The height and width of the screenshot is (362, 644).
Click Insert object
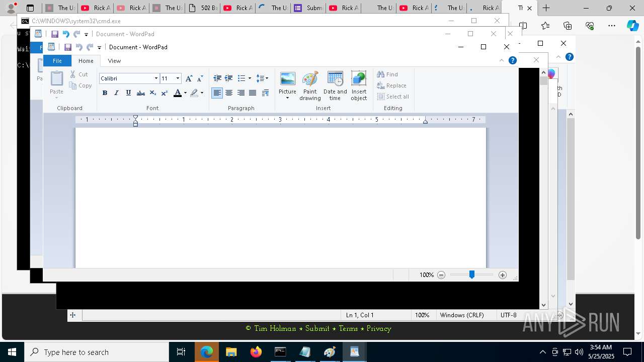(359, 86)
